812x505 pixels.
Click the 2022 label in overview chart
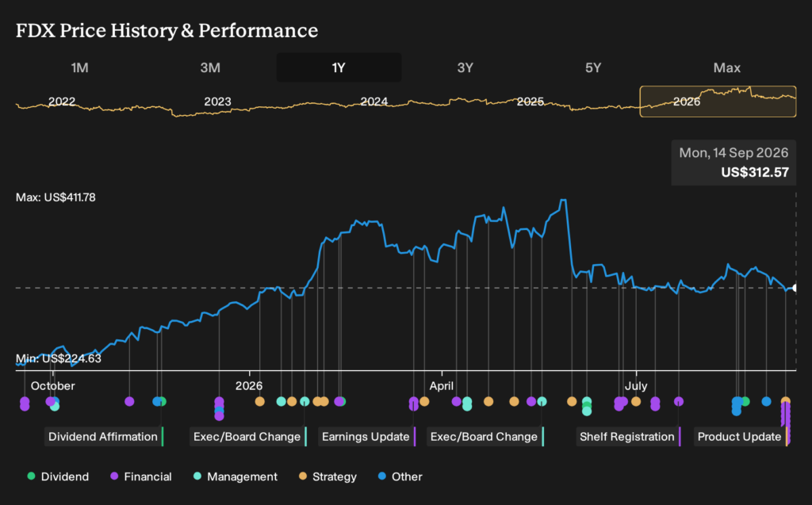(62, 101)
